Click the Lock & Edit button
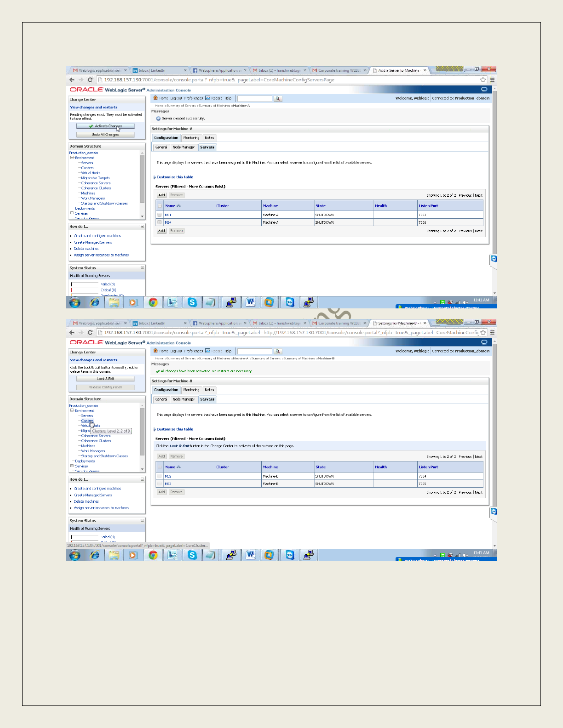 pos(105,379)
